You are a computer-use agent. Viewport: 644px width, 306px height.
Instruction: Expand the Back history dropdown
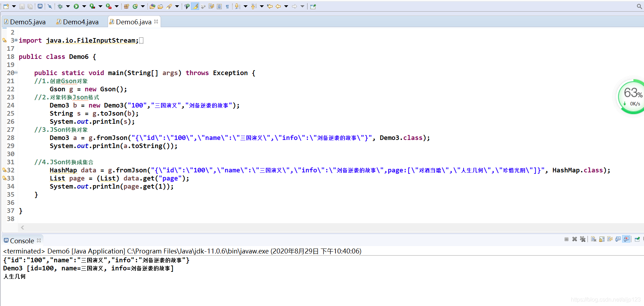coord(286,6)
